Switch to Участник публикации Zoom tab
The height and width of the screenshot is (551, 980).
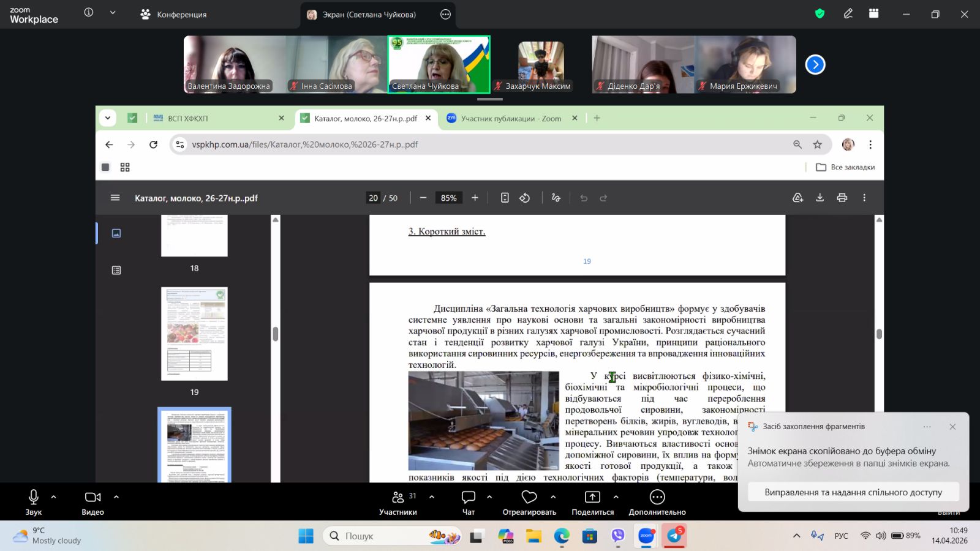[x=510, y=118]
